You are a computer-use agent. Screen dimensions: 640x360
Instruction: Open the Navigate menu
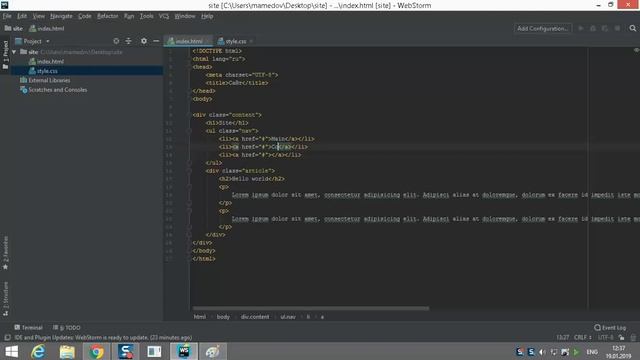pyautogui.click(x=61, y=16)
